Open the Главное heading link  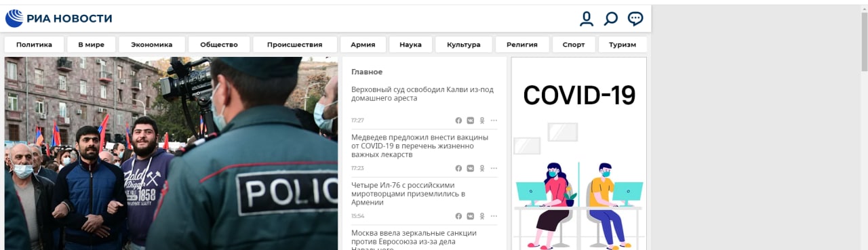tap(367, 72)
